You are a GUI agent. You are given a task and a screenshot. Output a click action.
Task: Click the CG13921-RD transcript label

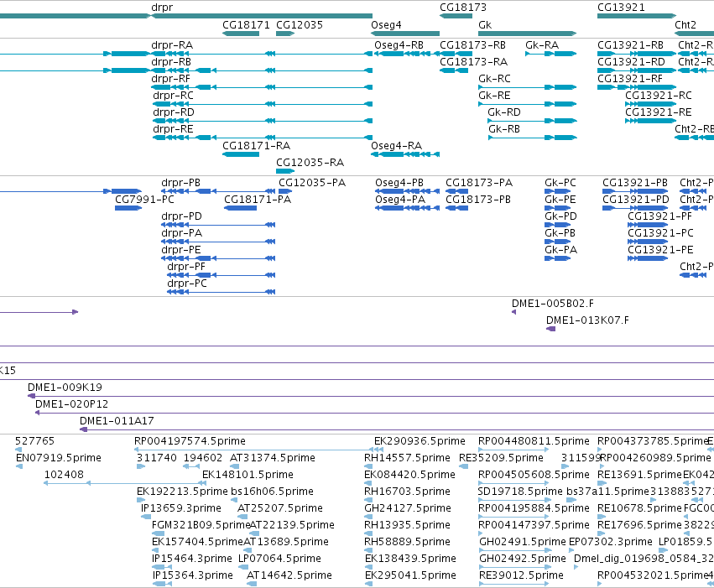631,62
